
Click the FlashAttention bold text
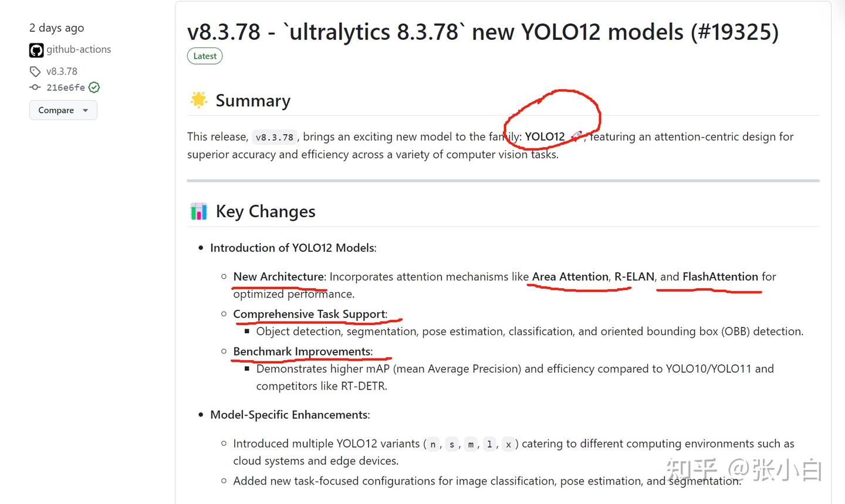point(721,276)
